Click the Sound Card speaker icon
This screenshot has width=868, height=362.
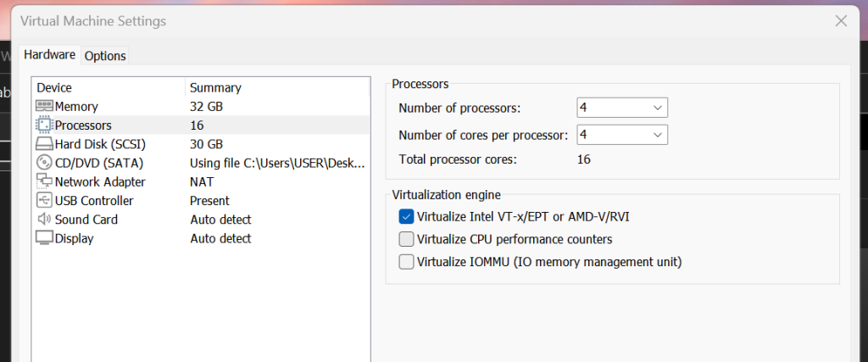pyautogui.click(x=44, y=220)
